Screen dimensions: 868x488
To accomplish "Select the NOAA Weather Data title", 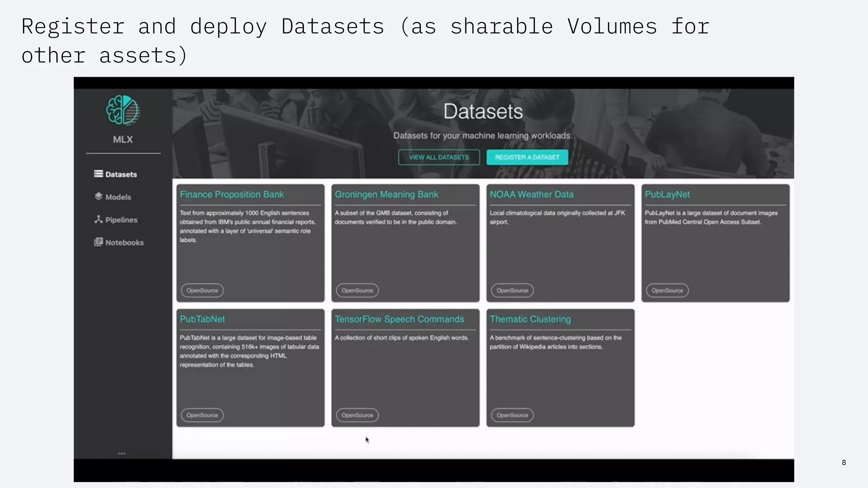I will (x=531, y=194).
